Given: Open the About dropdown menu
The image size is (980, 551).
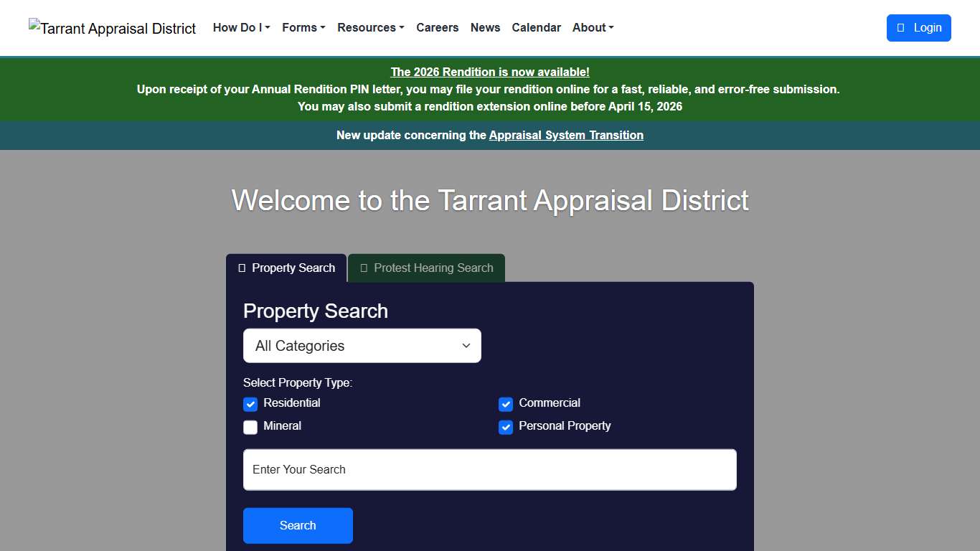Looking at the screenshot, I should click(x=593, y=27).
